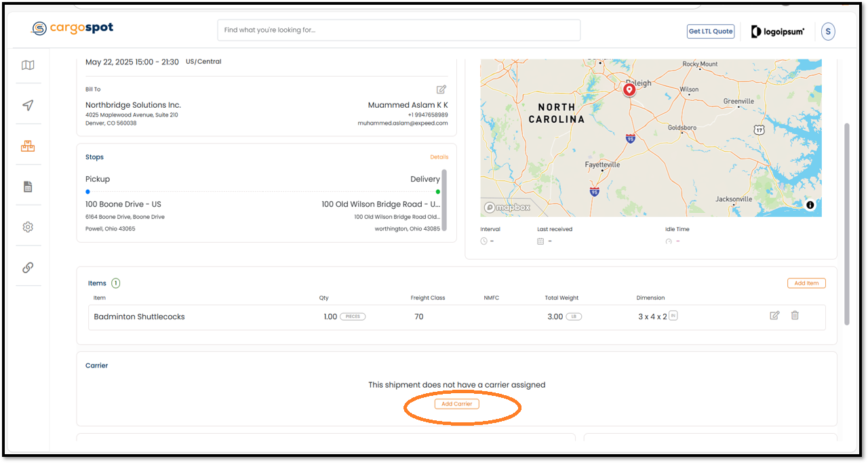Click the Stops panel scrollbar
The width and height of the screenshot is (868, 463).
(x=444, y=200)
